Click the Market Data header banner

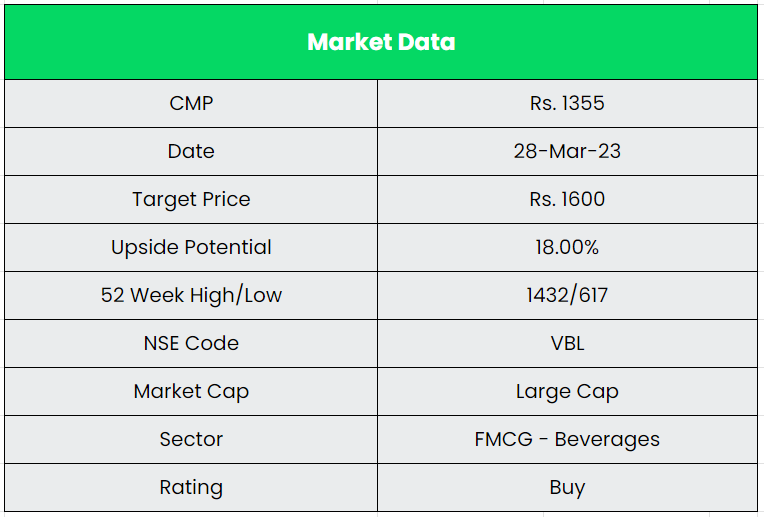(x=381, y=42)
